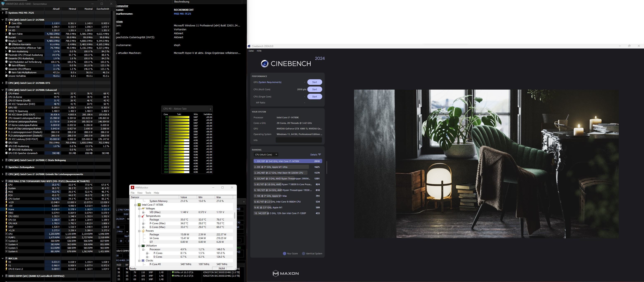
Task: Expand the CPU DTS group in HWiNFO
Action: [x=2, y=83]
